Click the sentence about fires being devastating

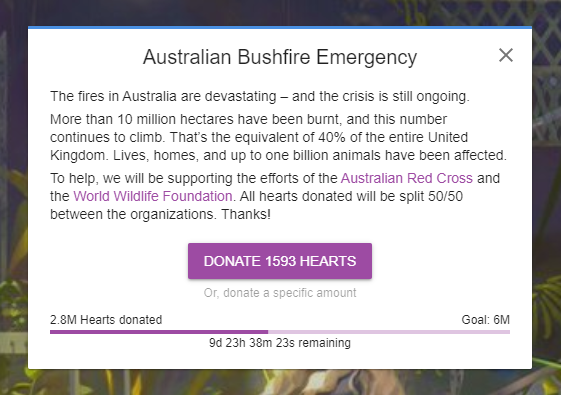tap(260, 96)
